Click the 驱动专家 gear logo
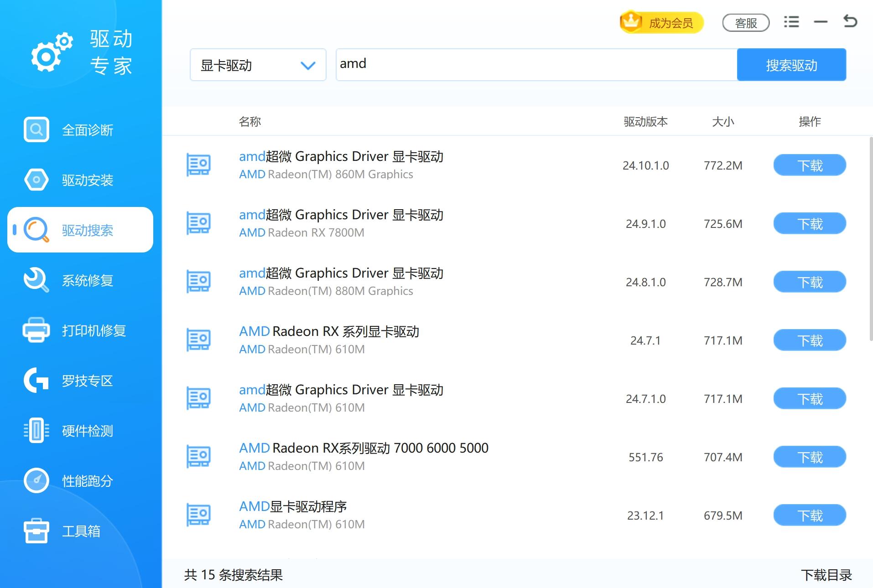The image size is (873, 588). coord(52,52)
